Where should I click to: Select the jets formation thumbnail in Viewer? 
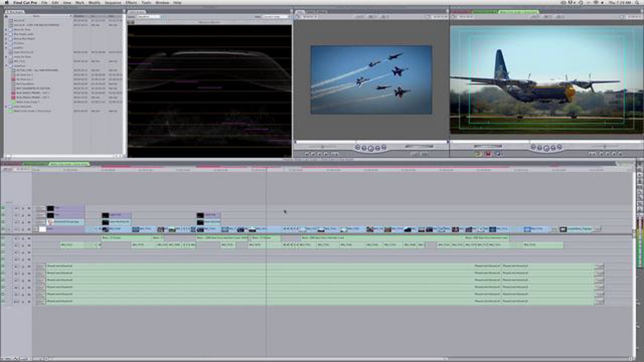(x=371, y=80)
